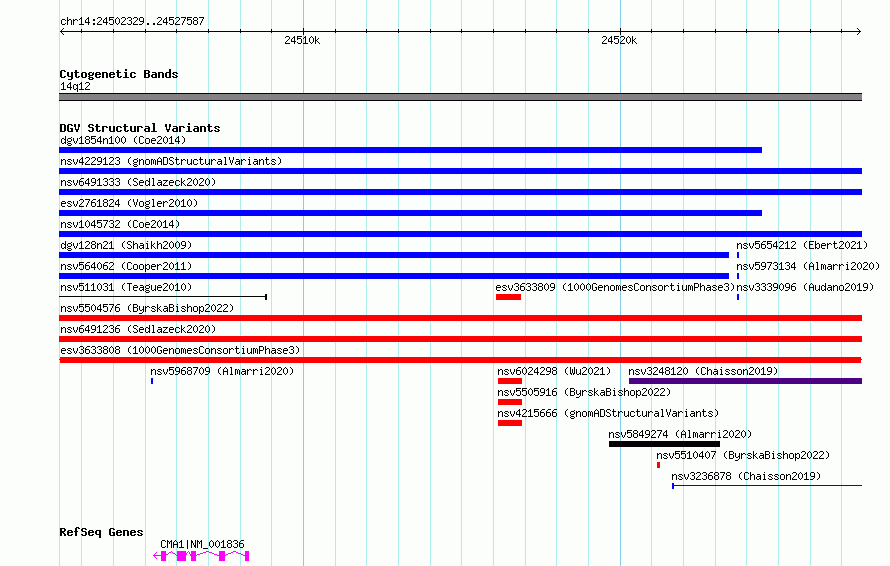This screenshot has width=890, height=566.
Task: Open esv3633808 (1000GenomesConsortiumPhase3) label
Action: 180,350
